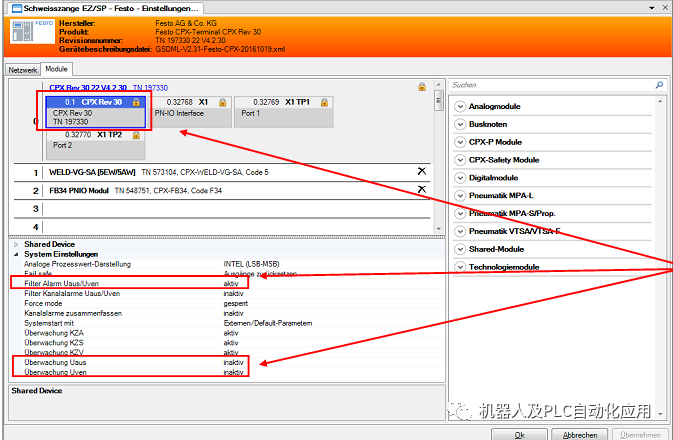Click the INTEL (LSB-MSB) value

(251, 264)
